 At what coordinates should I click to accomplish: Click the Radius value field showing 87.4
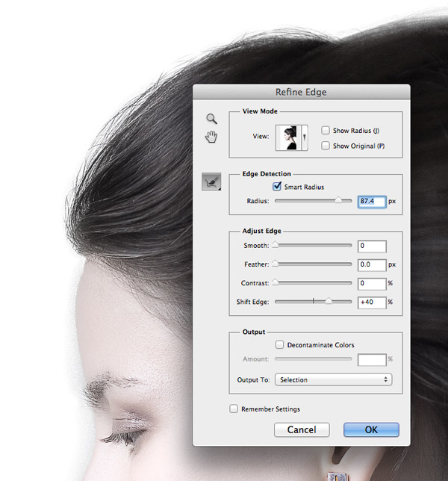click(x=371, y=202)
